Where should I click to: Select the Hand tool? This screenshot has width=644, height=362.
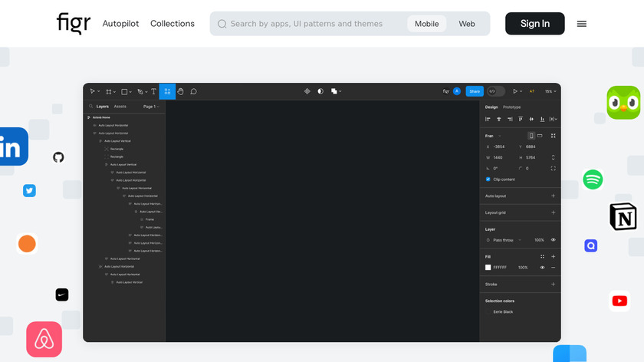pos(180,91)
